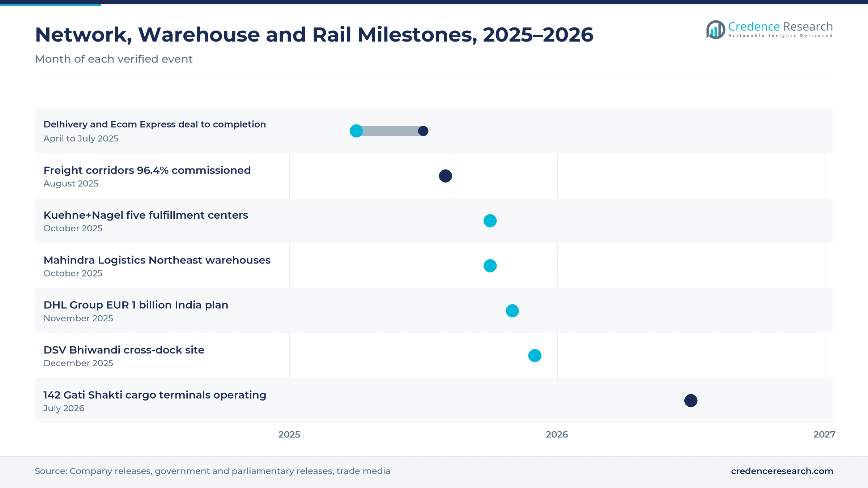868x488 pixels.
Task: Click the 'July 2026' date text
Action: [64, 408]
